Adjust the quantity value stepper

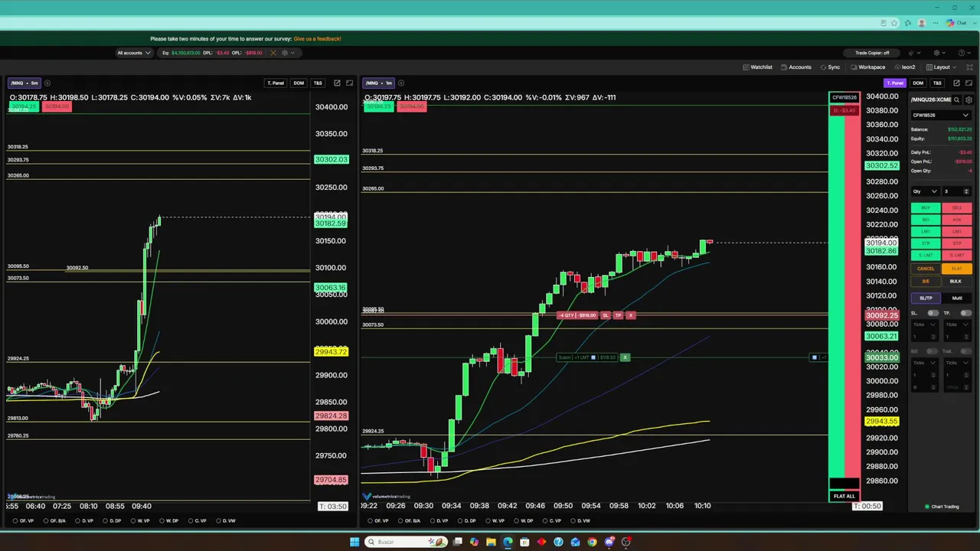click(x=967, y=191)
